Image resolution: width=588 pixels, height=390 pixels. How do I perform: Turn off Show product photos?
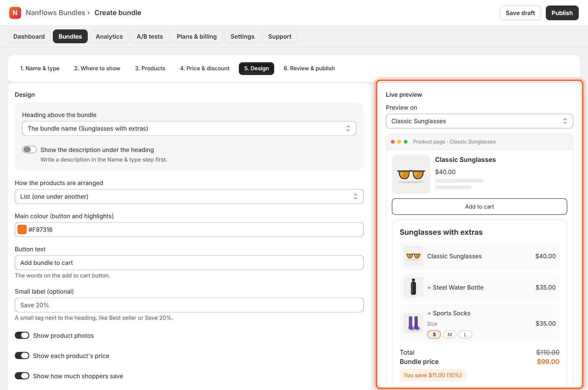22,335
